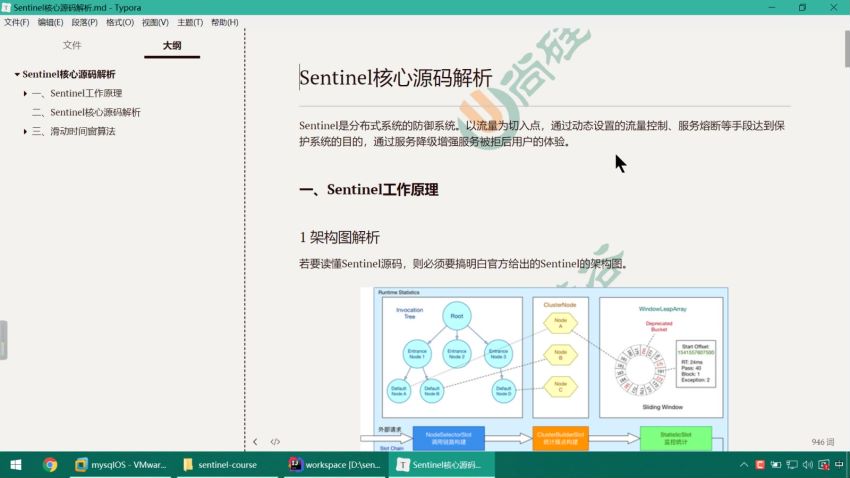
Task: Click subheading 1 架构图解析
Action: [x=339, y=237]
